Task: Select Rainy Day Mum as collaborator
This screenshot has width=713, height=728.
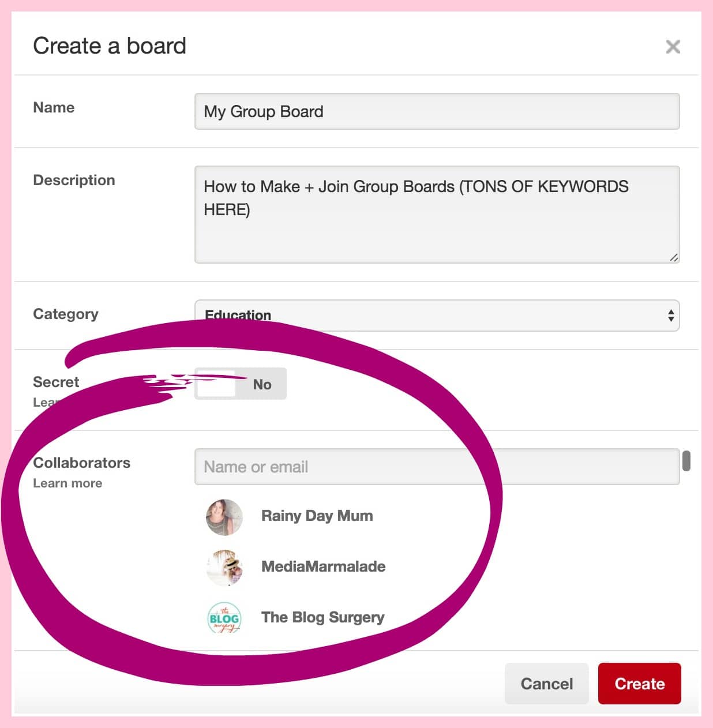Action: pos(317,516)
